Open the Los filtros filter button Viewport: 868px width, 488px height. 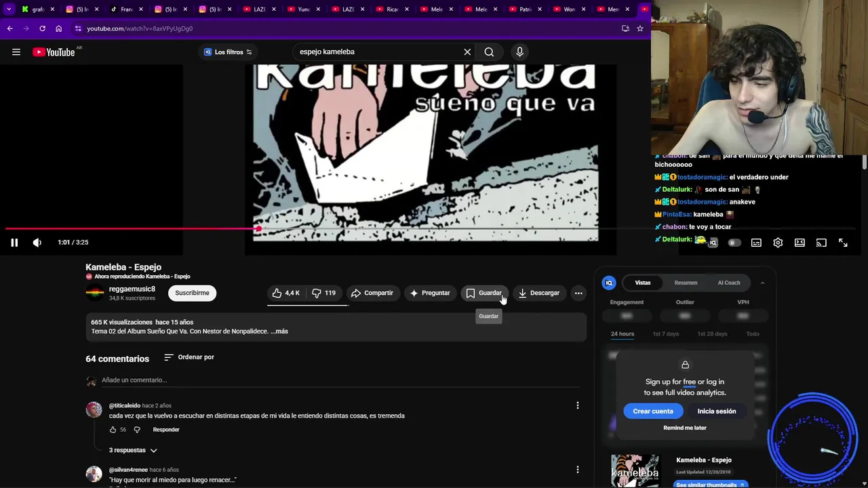click(228, 52)
